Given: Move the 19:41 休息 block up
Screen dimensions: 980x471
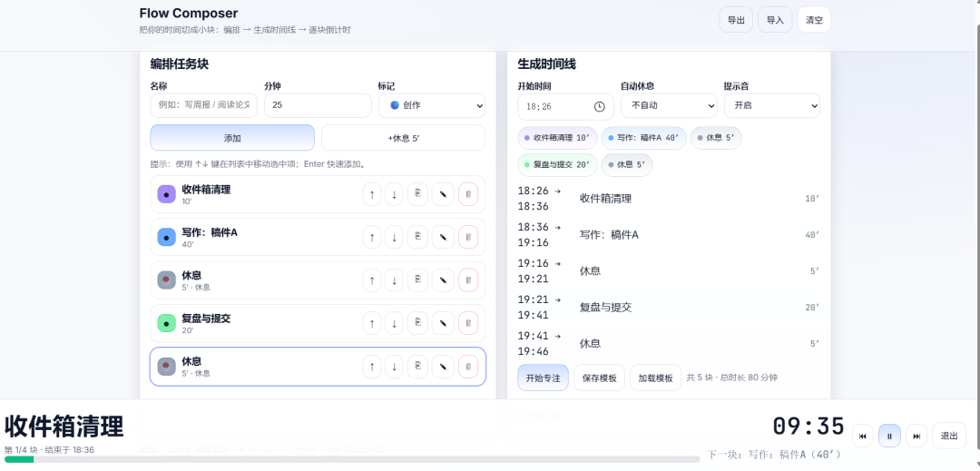Looking at the screenshot, I should coord(372,367).
